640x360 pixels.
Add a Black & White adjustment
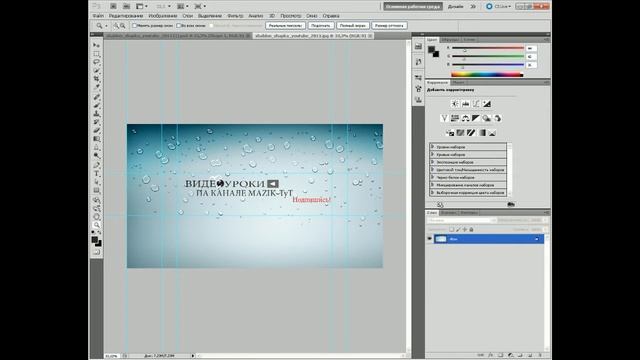(x=476, y=118)
